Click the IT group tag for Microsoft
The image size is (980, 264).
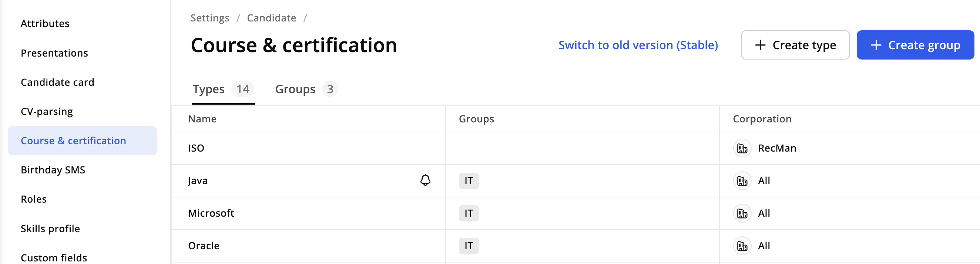468,213
